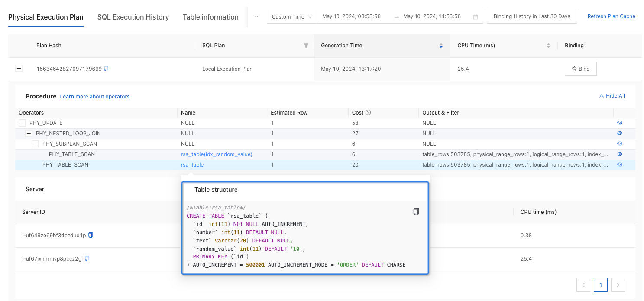Show the Cost help tooltip icon
The image size is (644, 301).
pos(368,112)
